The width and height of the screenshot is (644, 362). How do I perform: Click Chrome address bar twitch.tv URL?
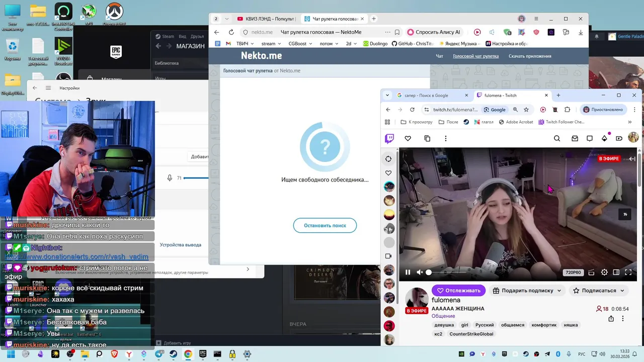tap(455, 110)
